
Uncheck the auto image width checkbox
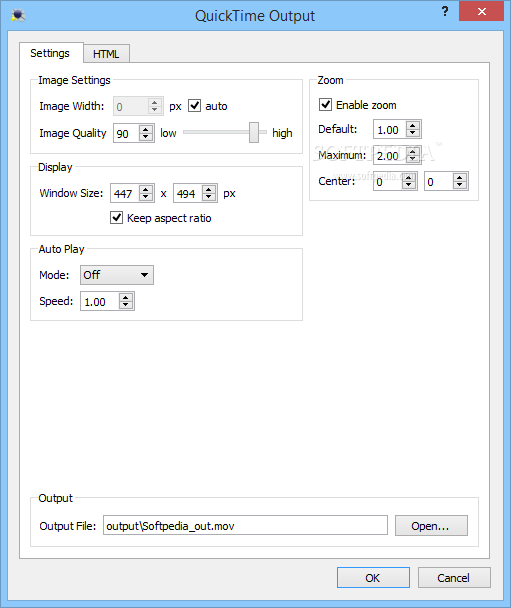tap(194, 105)
